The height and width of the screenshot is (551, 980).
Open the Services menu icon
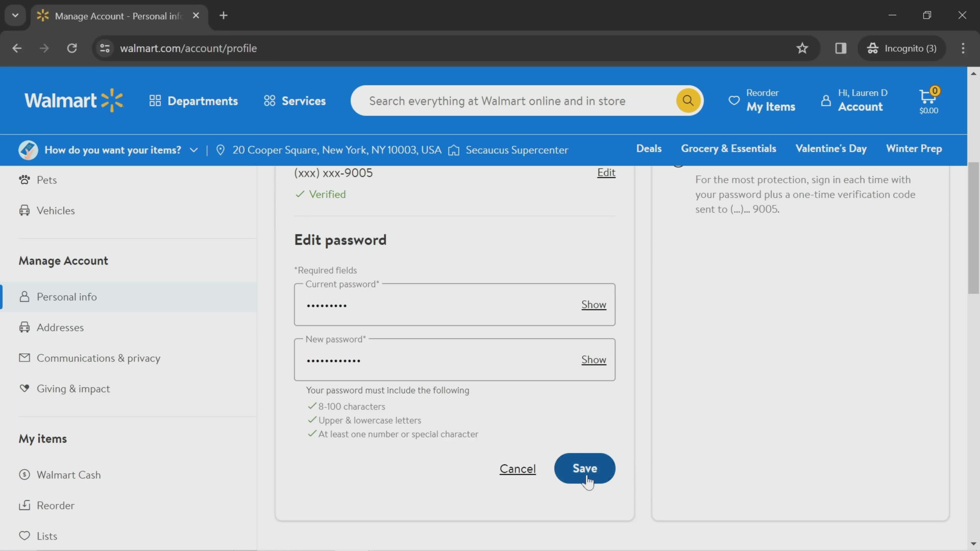click(x=269, y=101)
